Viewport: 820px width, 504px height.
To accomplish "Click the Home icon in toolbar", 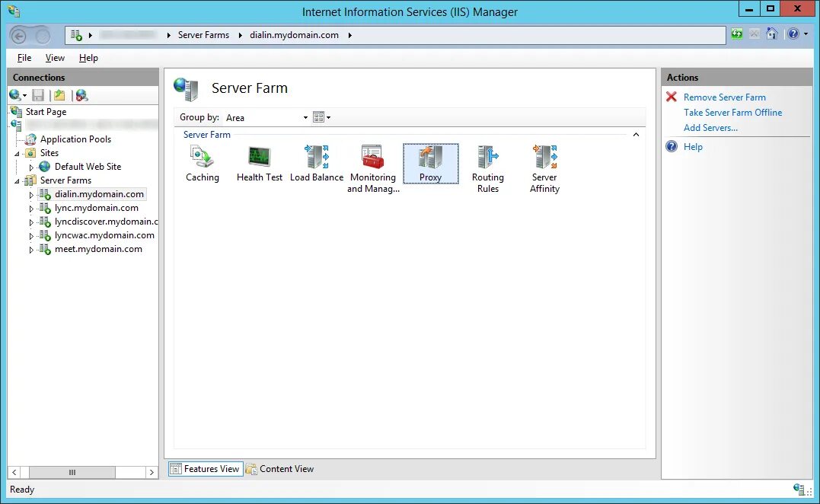I will tap(771, 34).
